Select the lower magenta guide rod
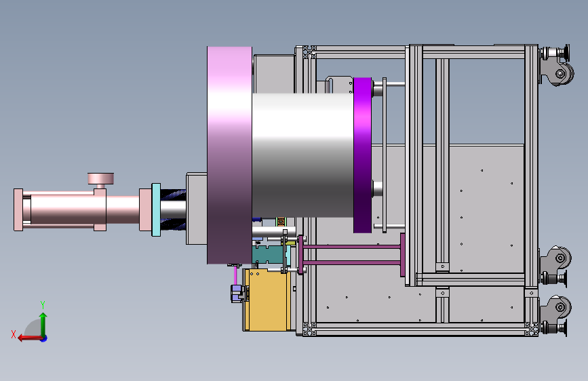The width and height of the screenshot is (588, 381). 351,263
